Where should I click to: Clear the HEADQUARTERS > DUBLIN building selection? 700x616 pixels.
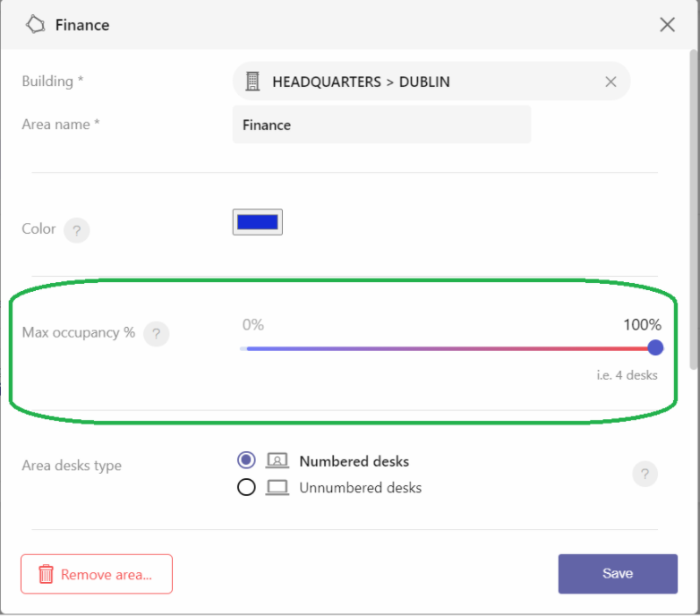[610, 81]
